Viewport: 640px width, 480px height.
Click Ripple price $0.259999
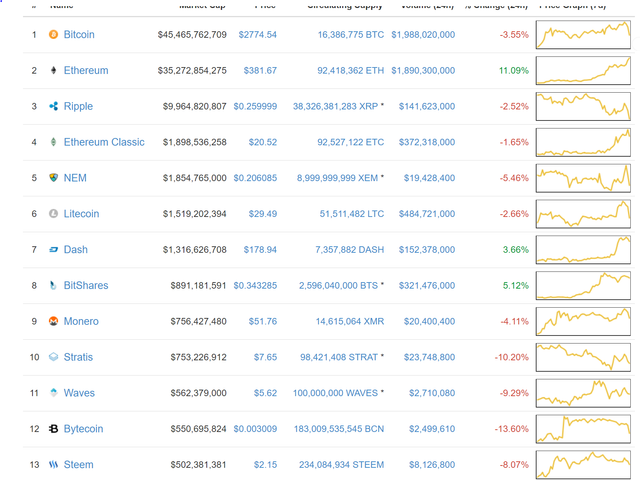pyautogui.click(x=255, y=107)
